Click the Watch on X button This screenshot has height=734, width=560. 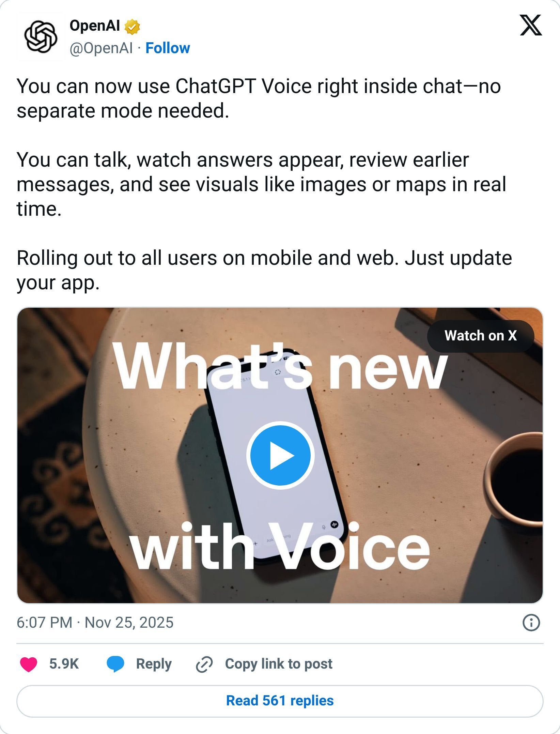click(481, 336)
